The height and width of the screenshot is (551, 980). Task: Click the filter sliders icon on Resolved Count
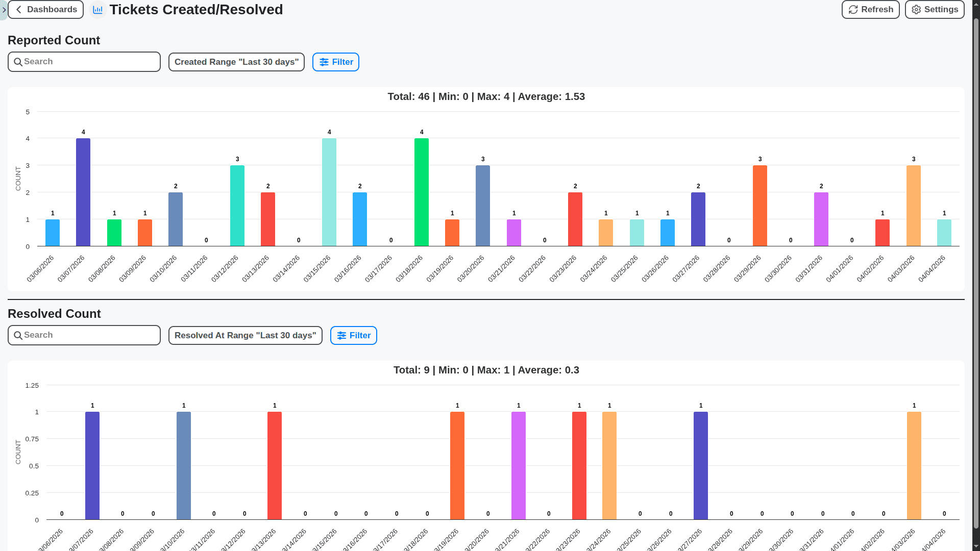click(x=342, y=335)
